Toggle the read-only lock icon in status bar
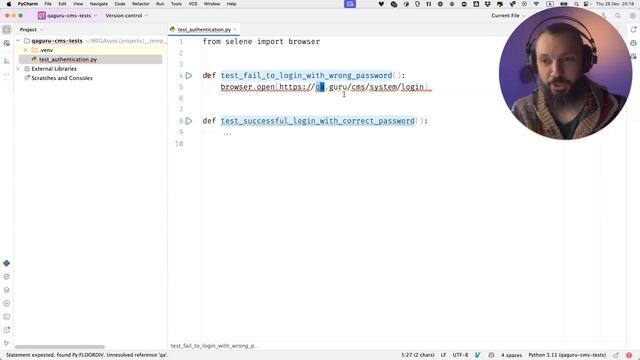 coord(616,355)
